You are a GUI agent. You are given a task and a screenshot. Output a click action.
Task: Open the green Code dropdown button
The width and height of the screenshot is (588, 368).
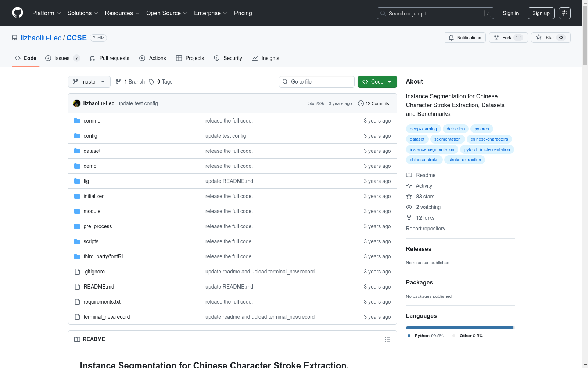(x=377, y=82)
